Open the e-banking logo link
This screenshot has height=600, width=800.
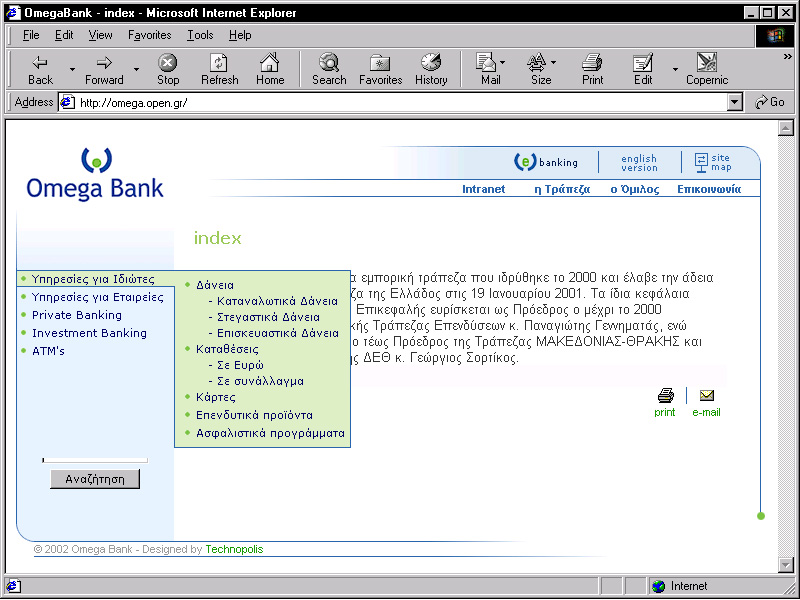click(x=546, y=162)
